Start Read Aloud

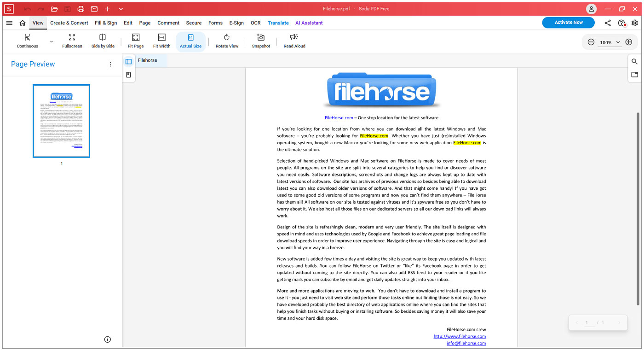294,41
